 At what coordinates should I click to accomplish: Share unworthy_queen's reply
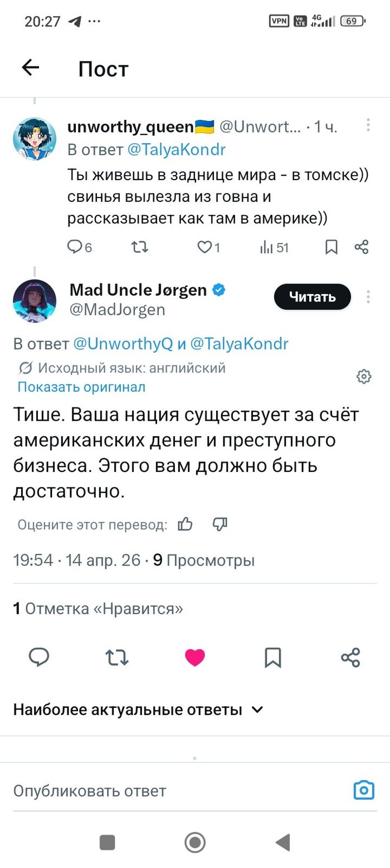pos(362,247)
